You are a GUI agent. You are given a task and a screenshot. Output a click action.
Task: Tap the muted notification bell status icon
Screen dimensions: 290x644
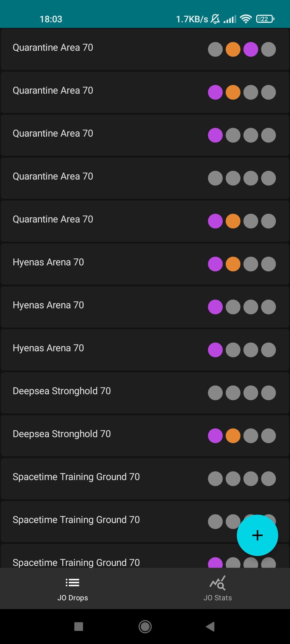pos(215,19)
